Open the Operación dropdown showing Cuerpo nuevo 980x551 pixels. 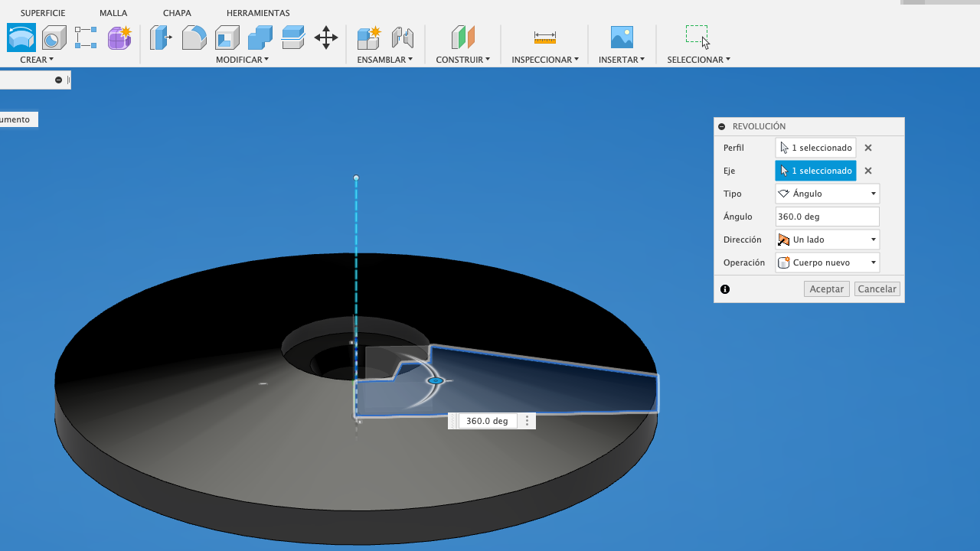827,262
